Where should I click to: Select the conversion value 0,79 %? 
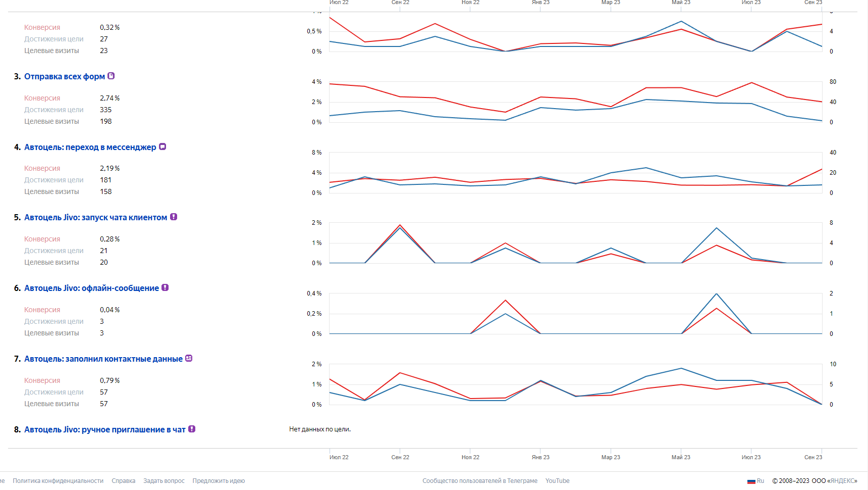(x=110, y=380)
